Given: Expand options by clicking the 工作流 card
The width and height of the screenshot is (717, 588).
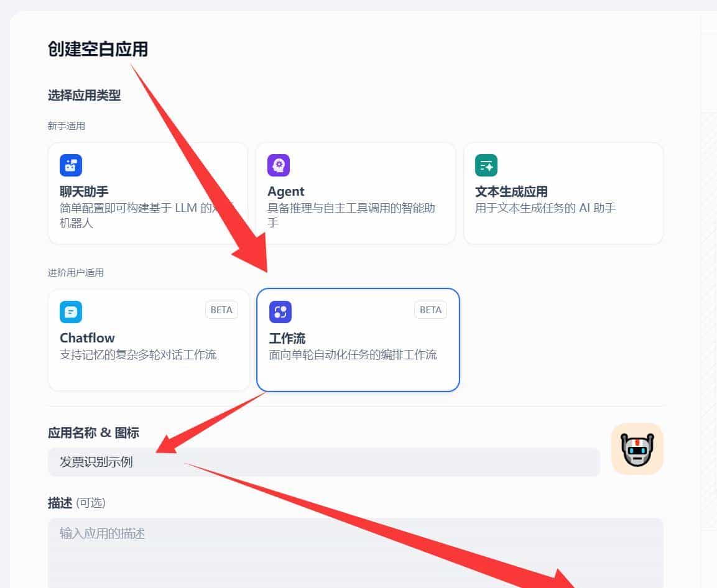Looking at the screenshot, I should click(358, 339).
